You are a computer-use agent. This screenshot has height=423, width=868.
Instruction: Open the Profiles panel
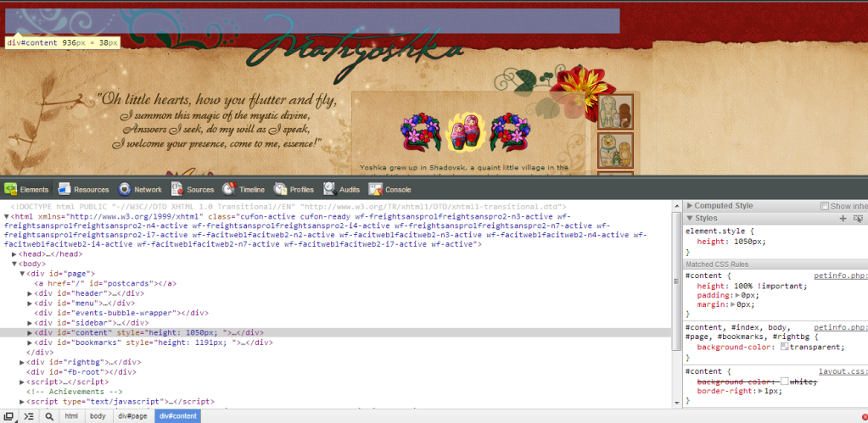pos(294,190)
